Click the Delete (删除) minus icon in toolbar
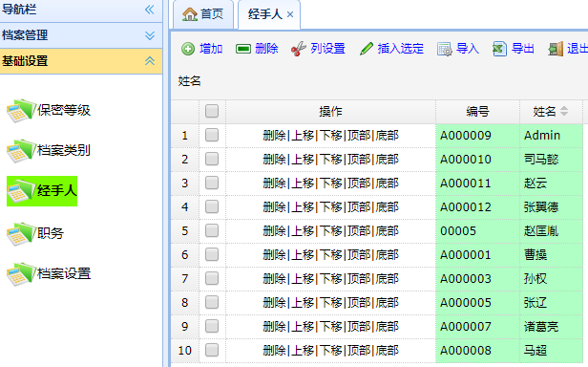Image resolution: width=588 pixels, height=367 pixels. click(243, 49)
